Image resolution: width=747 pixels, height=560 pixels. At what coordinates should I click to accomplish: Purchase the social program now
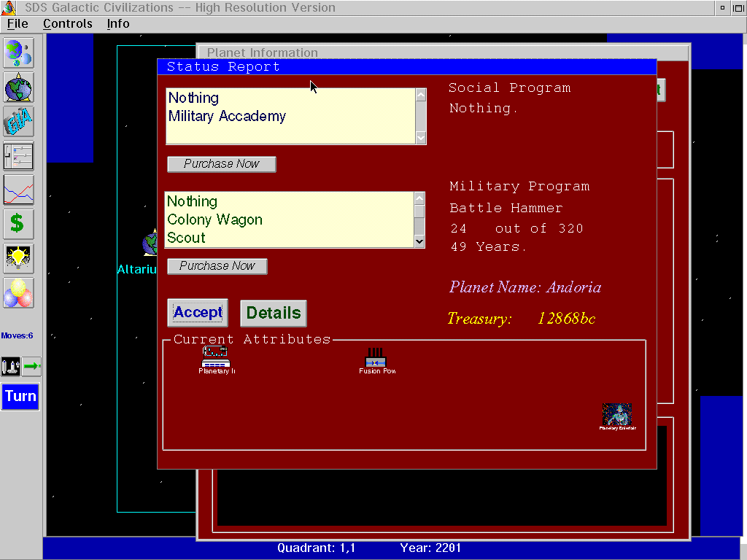pos(222,164)
